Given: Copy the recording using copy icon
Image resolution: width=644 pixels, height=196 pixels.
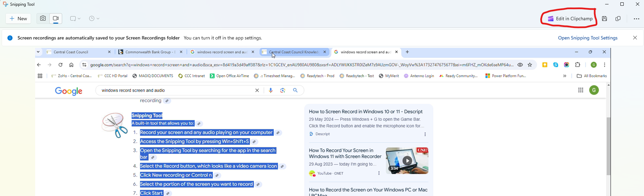Looking at the screenshot, I should click(x=618, y=19).
